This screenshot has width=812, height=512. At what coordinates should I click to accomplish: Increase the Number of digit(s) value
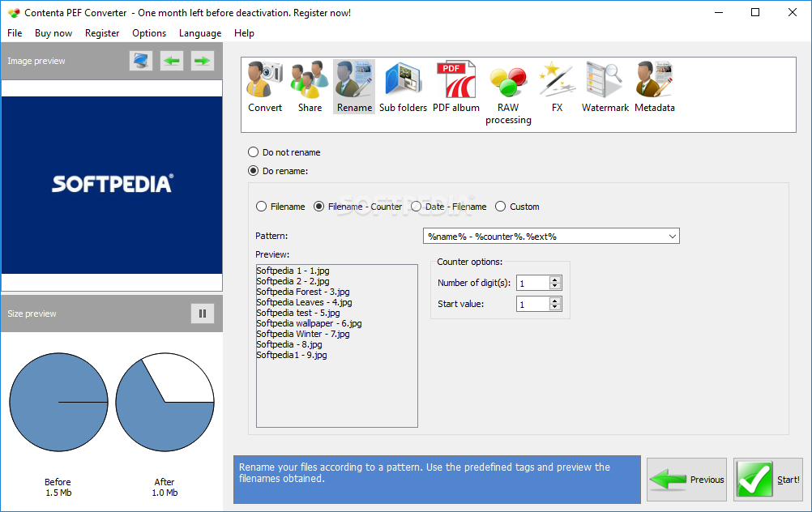point(555,279)
